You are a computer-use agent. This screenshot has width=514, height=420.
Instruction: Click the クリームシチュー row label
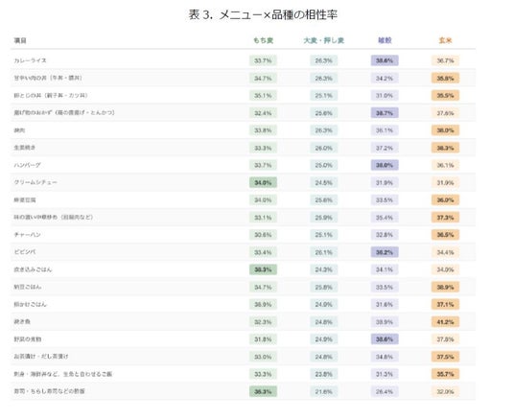coord(35,182)
